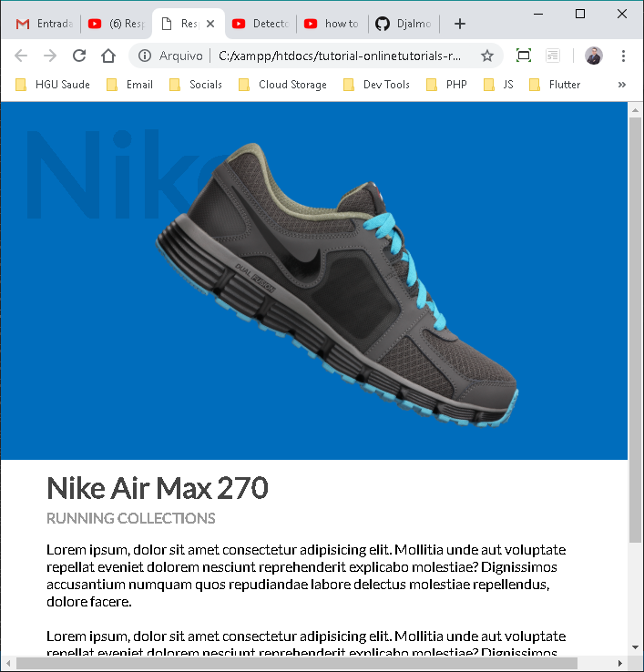Open the Dev Tools bookmark folder
The image size is (644, 672).
(377, 85)
